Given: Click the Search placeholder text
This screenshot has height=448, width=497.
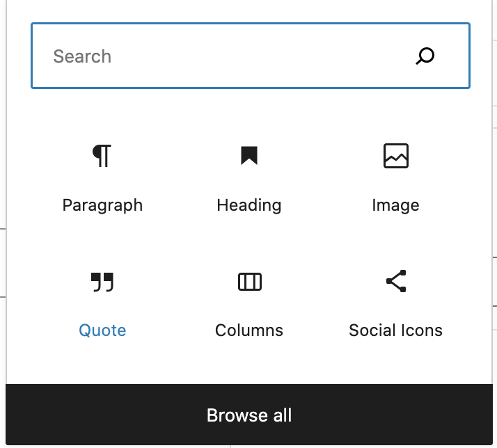Looking at the screenshot, I should [82, 56].
